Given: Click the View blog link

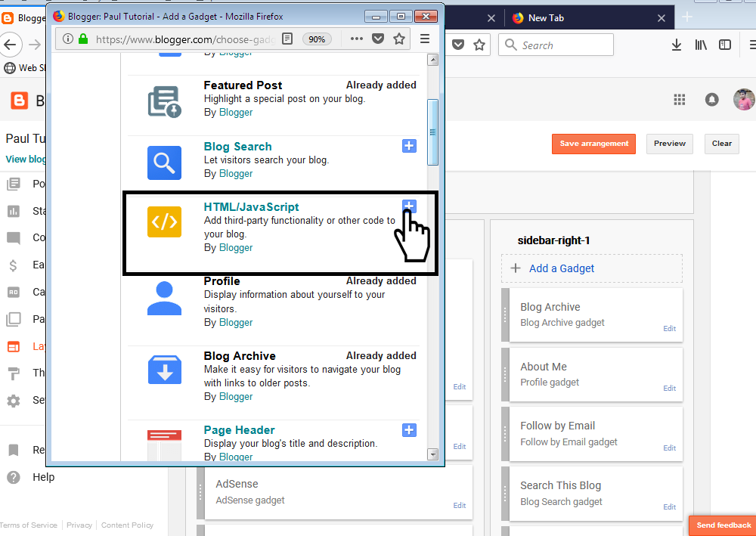Looking at the screenshot, I should (26, 159).
